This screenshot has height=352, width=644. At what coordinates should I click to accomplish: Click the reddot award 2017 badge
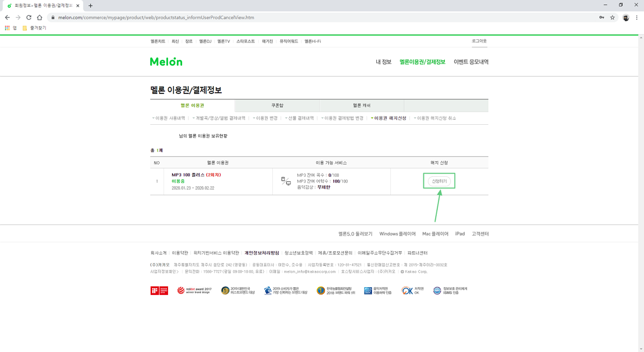click(x=194, y=290)
